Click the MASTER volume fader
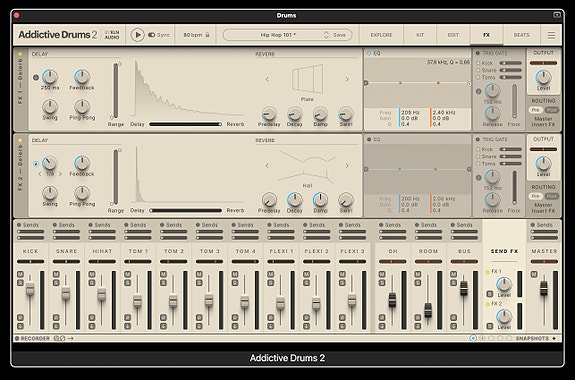 pyautogui.click(x=543, y=288)
